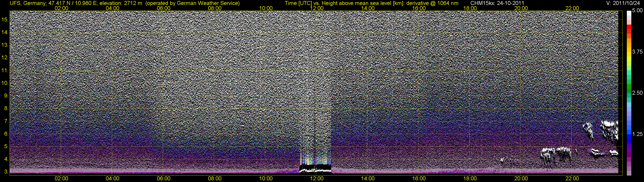This screenshot has height=182, width=644.
Task: Click the 16:00 label on the top time axis
Action: pos(419,8)
